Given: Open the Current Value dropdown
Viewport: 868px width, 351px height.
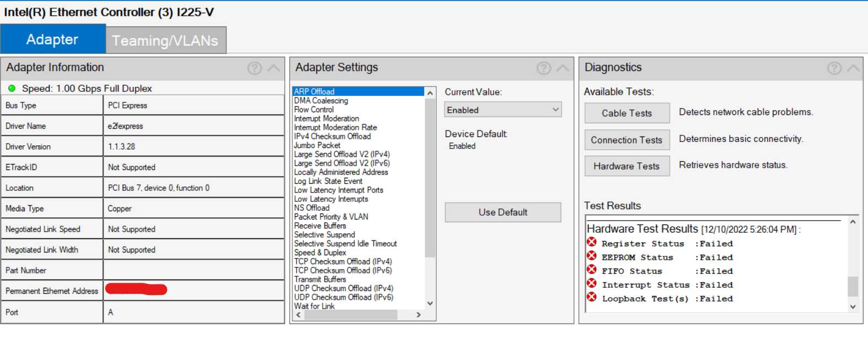Looking at the screenshot, I should coord(503,109).
